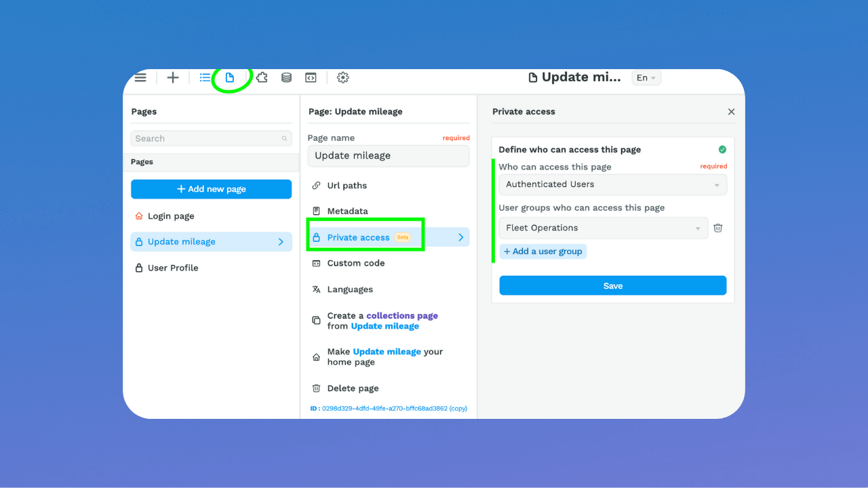This screenshot has width=868, height=488.
Task: Open the En language selector
Action: coord(645,77)
